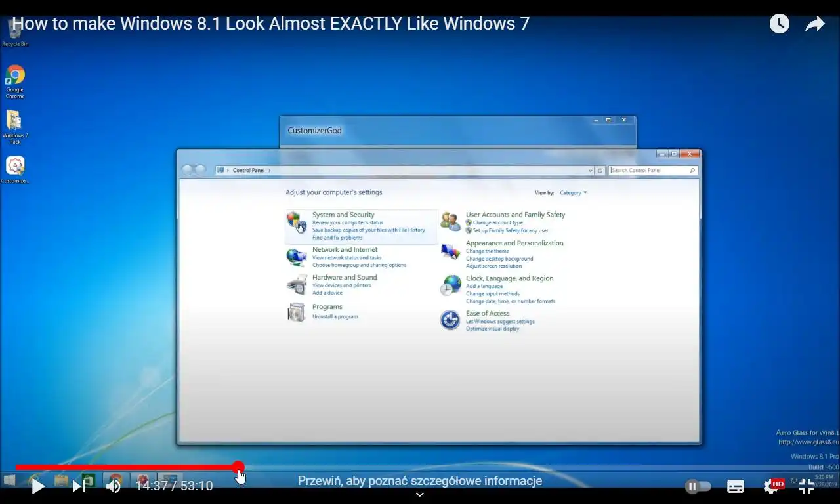Image resolution: width=840 pixels, height=504 pixels.
Task: Open View devices and printers
Action: click(x=341, y=285)
